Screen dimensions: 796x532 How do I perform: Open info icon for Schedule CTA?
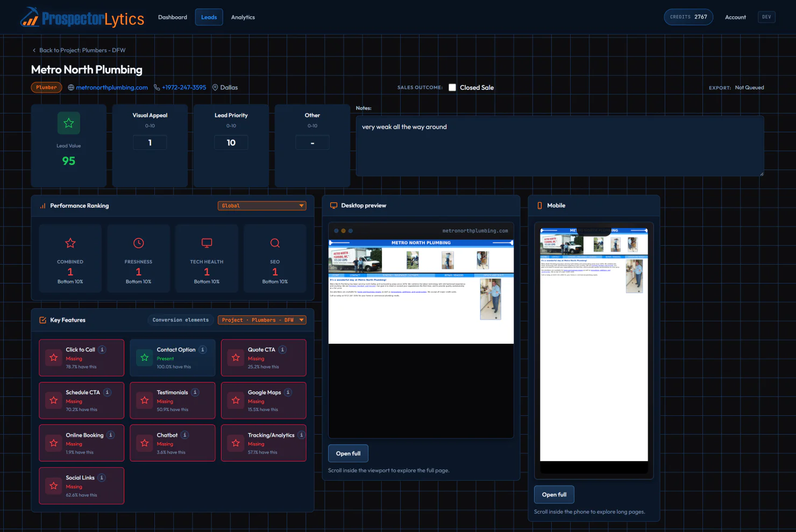pos(107,392)
